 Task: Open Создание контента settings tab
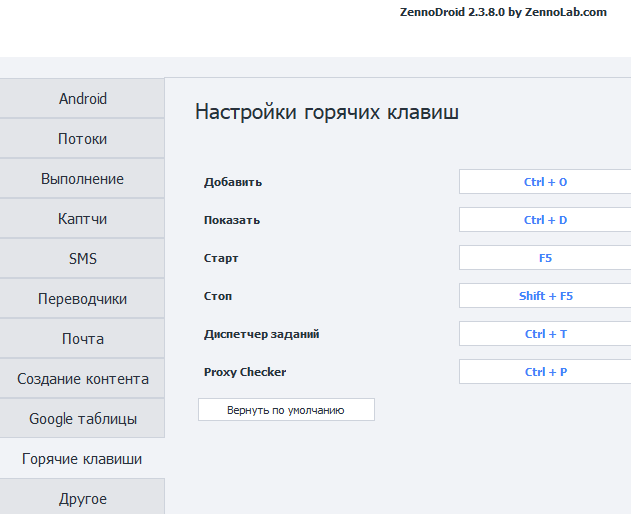point(82,379)
